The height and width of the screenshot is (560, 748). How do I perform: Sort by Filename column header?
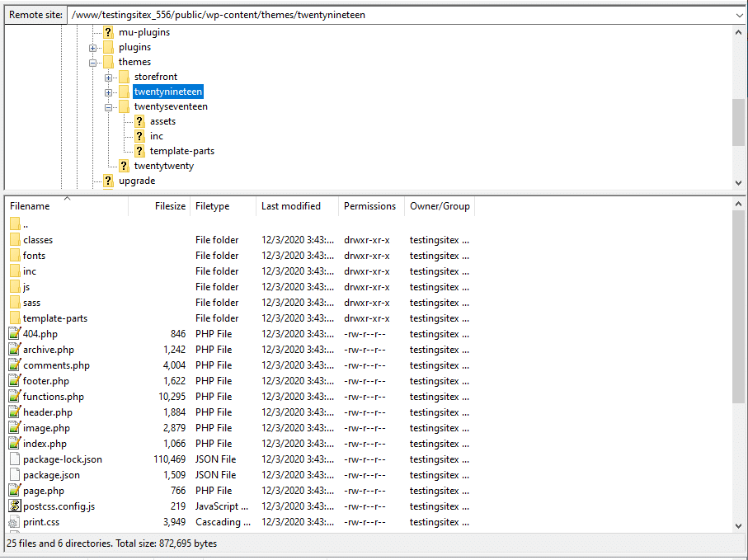click(x=67, y=206)
